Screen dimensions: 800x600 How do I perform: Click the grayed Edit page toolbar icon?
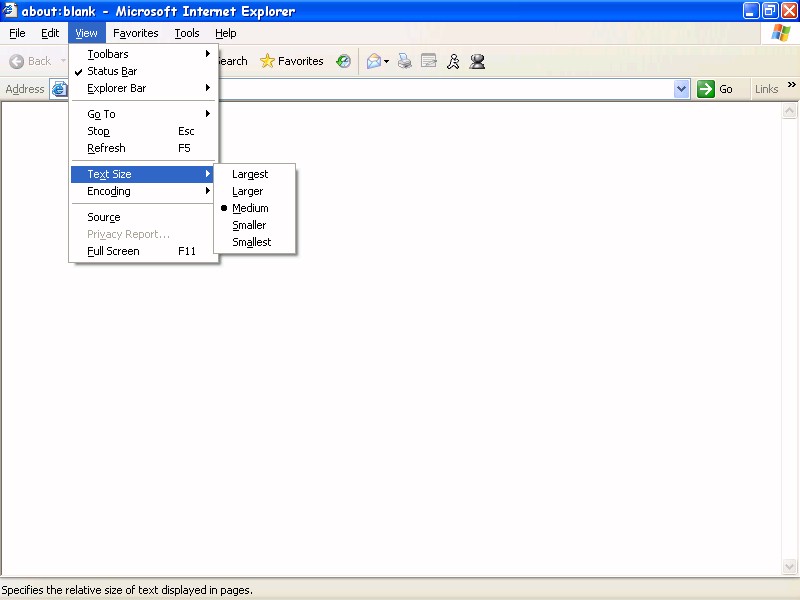[x=429, y=61]
